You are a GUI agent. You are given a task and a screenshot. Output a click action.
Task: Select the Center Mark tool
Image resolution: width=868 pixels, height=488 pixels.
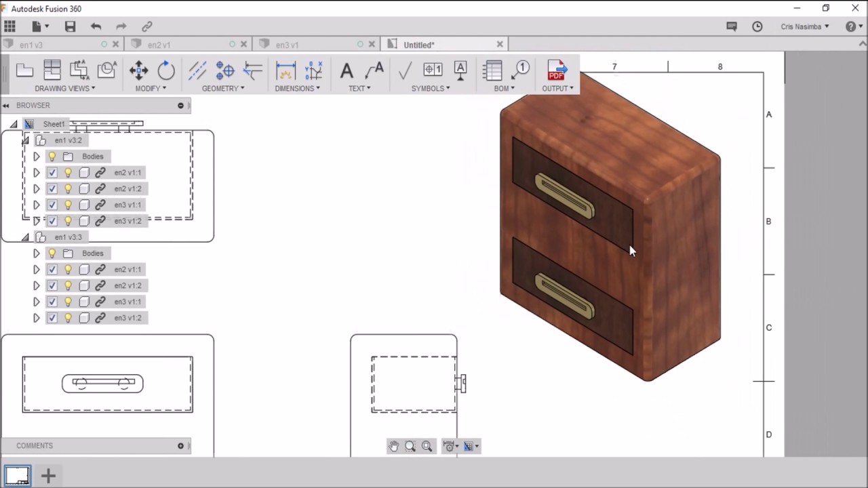click(x=224, y=70)
